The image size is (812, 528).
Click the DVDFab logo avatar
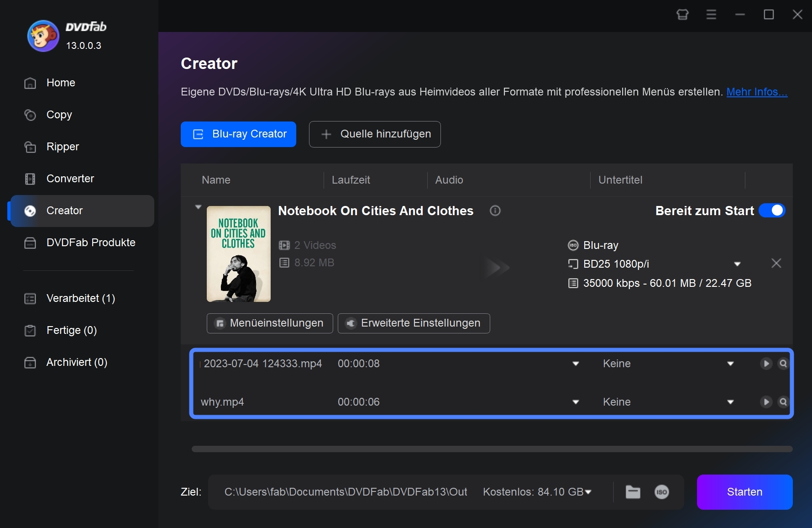tap(43, 36)
